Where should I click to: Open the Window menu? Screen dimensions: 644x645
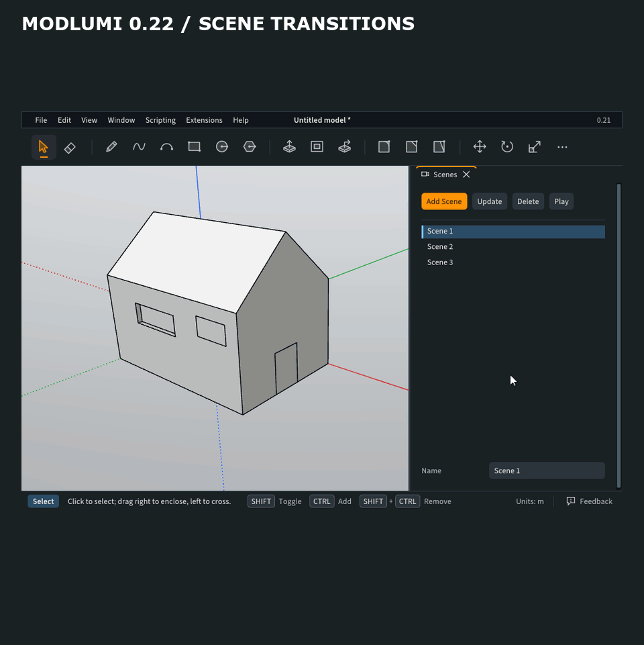click(121, 120)
